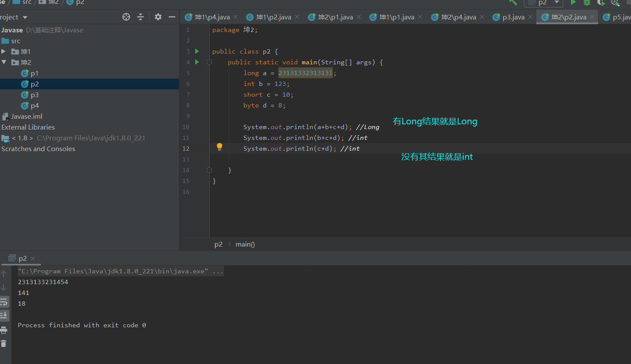Click the up arrow in Run console toolbar

(4, 274)
